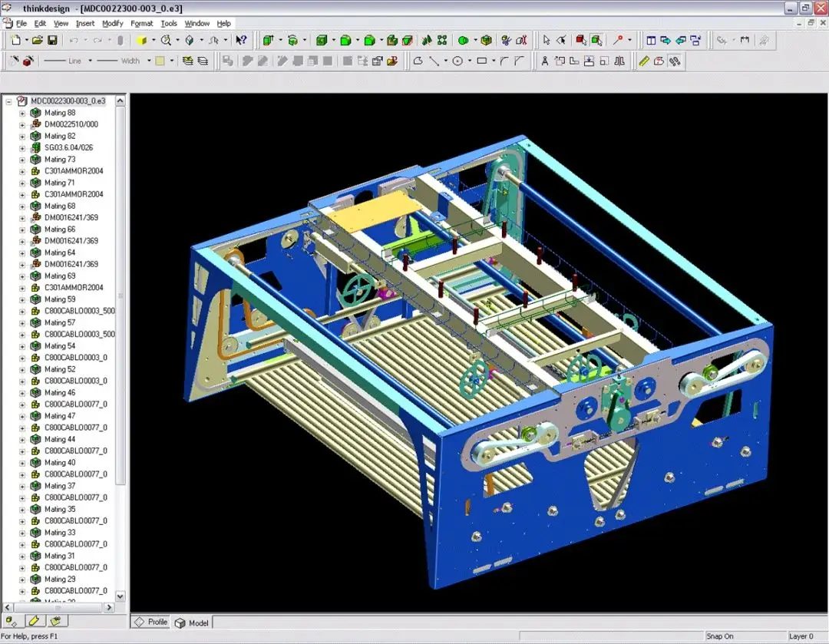
Task: Open file with the folder icon
Action: [37, 40]
